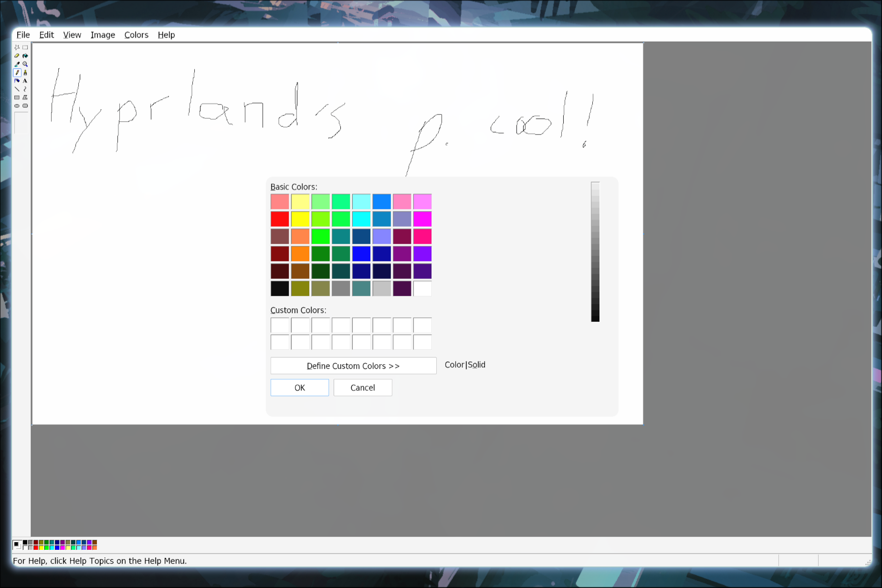Cancel the color picker dialog
This screenshot has width=882, height=588.
tap(362, 388)
